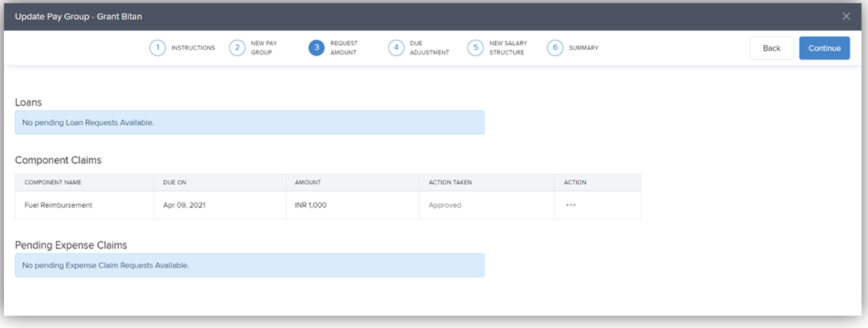Screen dimensions: 868x328
Task: Open the New Salary Structure step label
Action: tap(508, 48)
